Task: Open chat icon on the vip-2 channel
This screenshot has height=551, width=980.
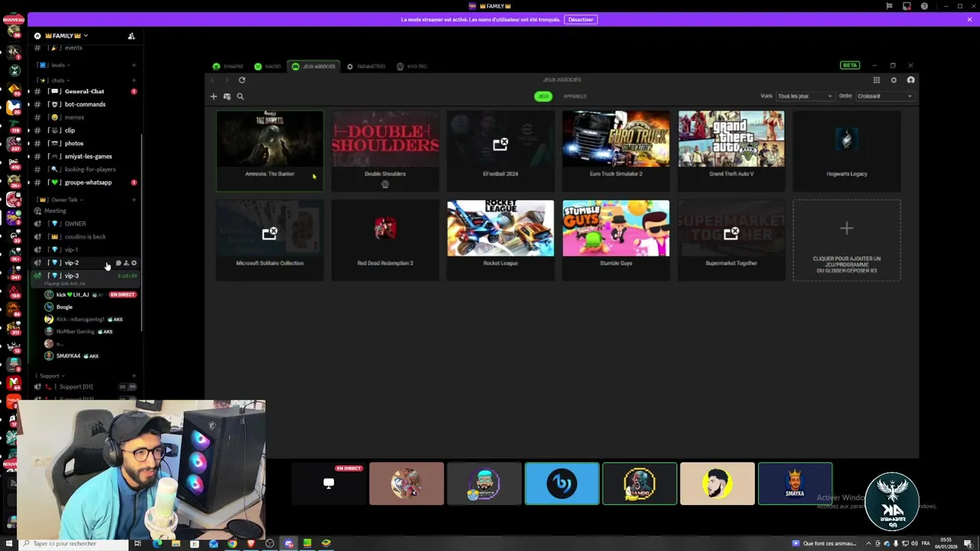Action: [118, 263]
